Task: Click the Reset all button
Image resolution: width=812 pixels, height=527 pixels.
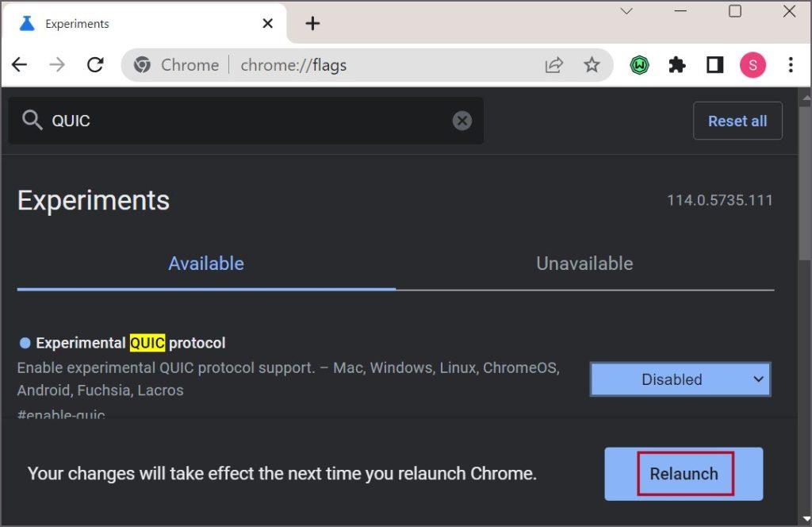Action: (x=737, y=121)
